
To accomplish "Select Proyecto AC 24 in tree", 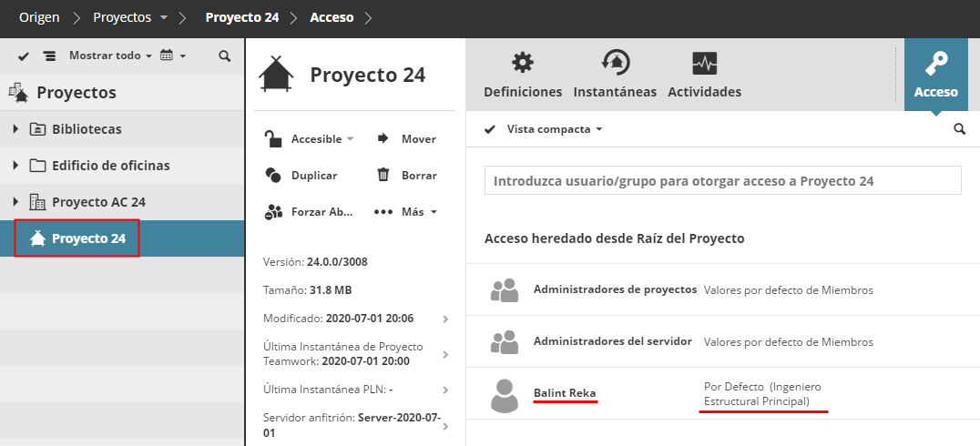I will (122, 202).
